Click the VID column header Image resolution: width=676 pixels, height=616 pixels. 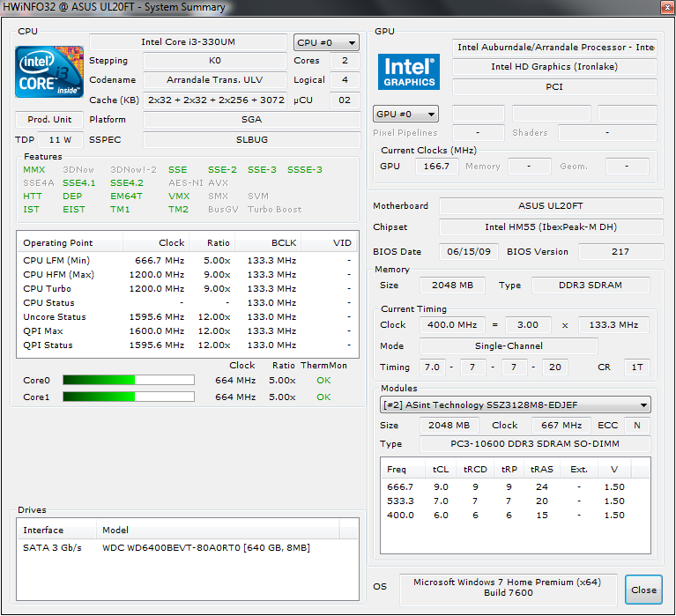[x=330, y=242]
